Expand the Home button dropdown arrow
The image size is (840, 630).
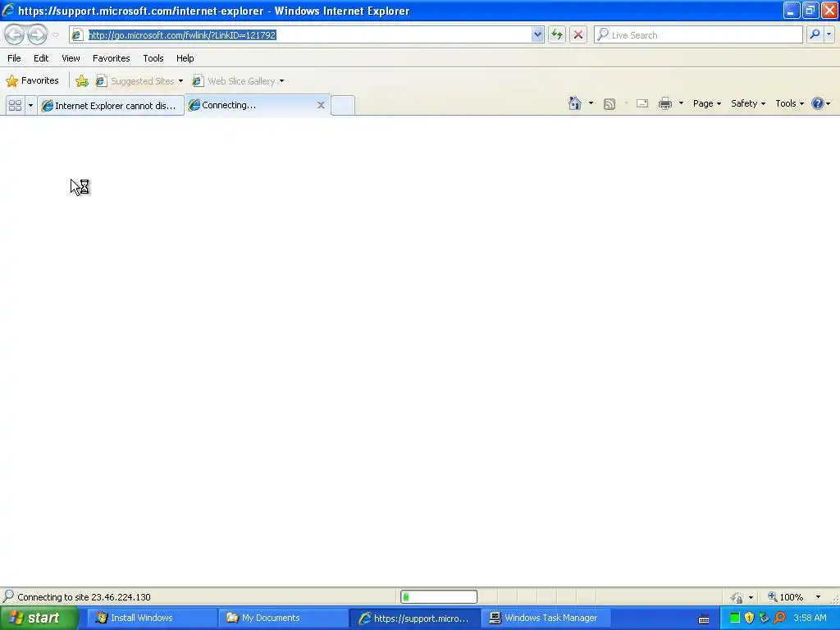tap(591, 103)
